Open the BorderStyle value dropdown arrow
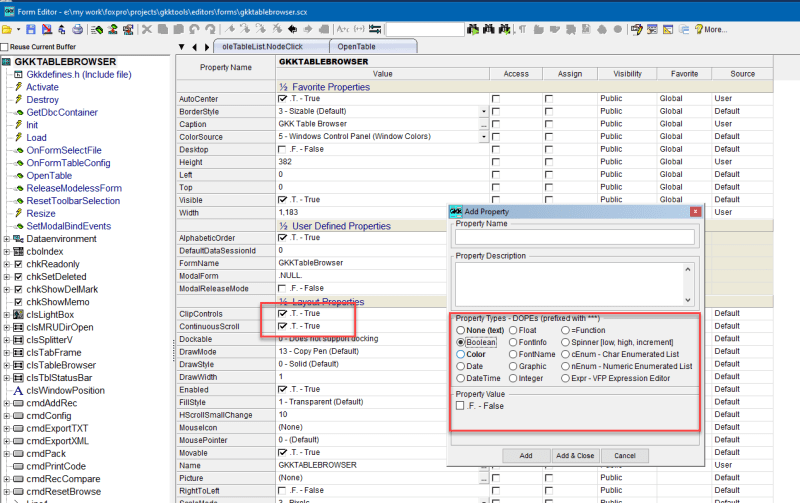Viewport: 800px width, 503px height. (483, 111)
